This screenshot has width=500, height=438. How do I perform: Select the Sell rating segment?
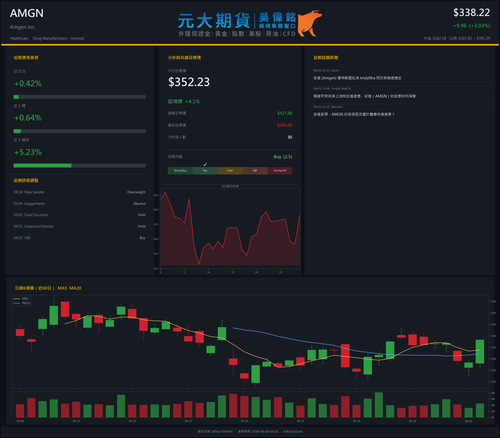click(x=255, y=171)
